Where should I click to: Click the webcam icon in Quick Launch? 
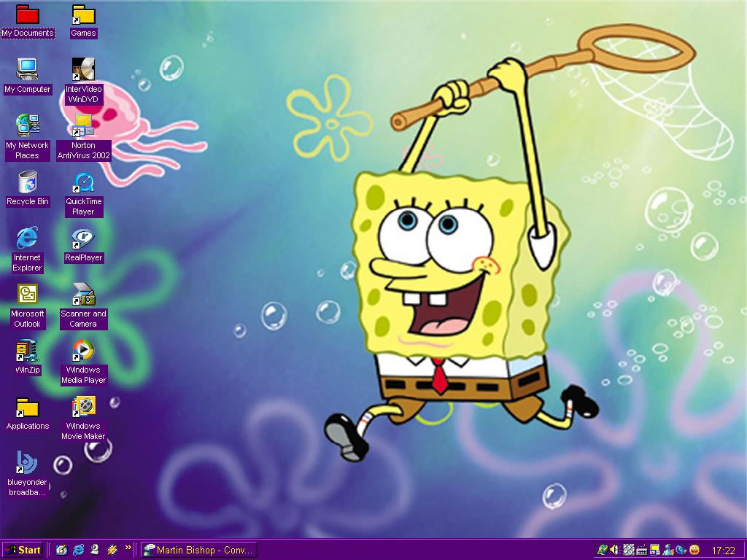click(95, 550)
